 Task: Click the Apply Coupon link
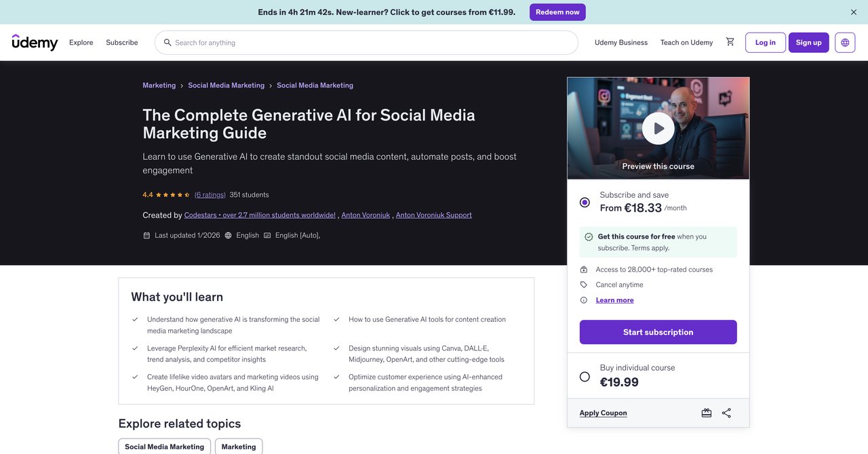[x=604, y=413]
